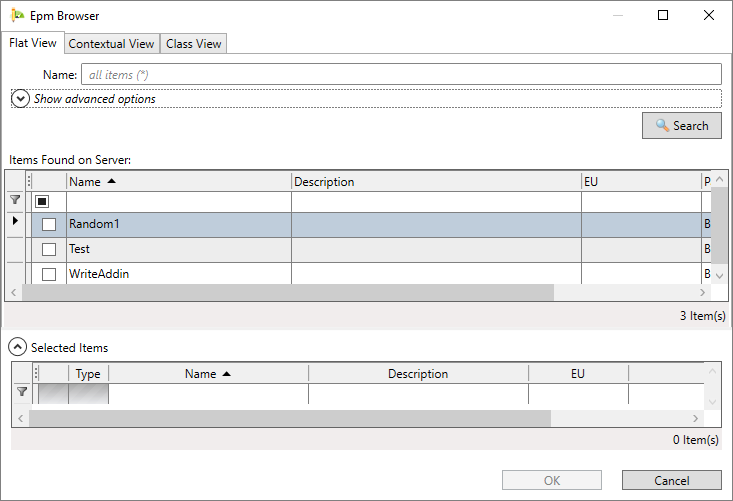Click the Name search input field
Screen dimensions: 733x501
402,74
